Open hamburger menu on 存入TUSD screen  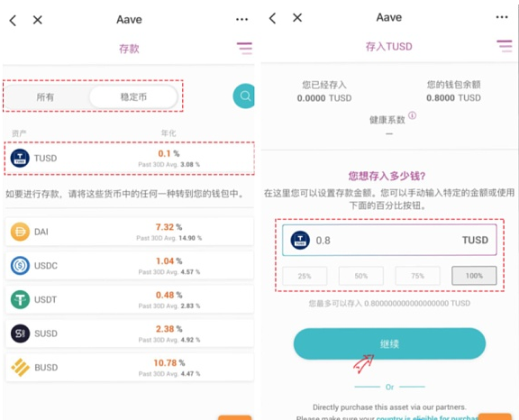pyautogui.click(x=505, y=46)
